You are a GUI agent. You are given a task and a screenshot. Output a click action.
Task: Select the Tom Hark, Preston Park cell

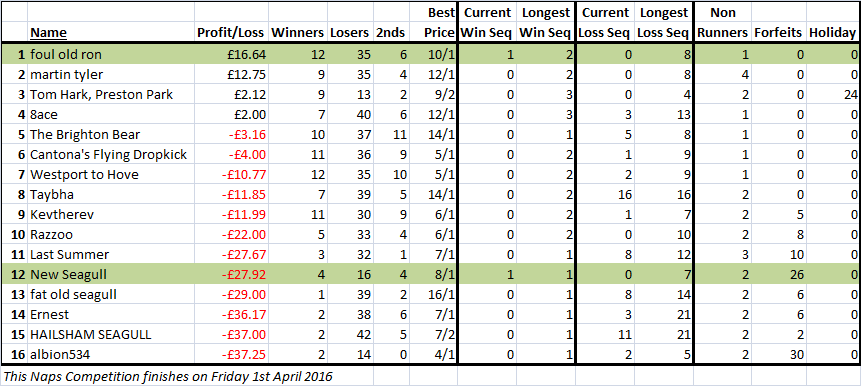[x=111, y=94]
